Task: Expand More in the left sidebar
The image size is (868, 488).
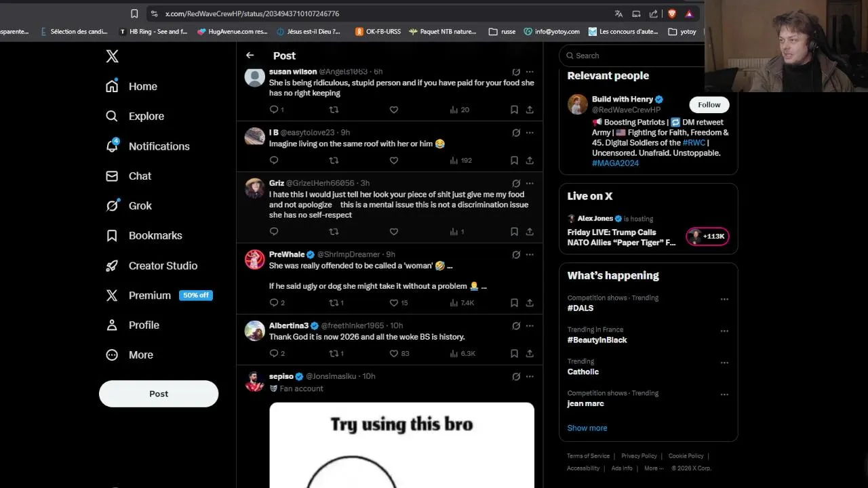Action: [130, 355]
